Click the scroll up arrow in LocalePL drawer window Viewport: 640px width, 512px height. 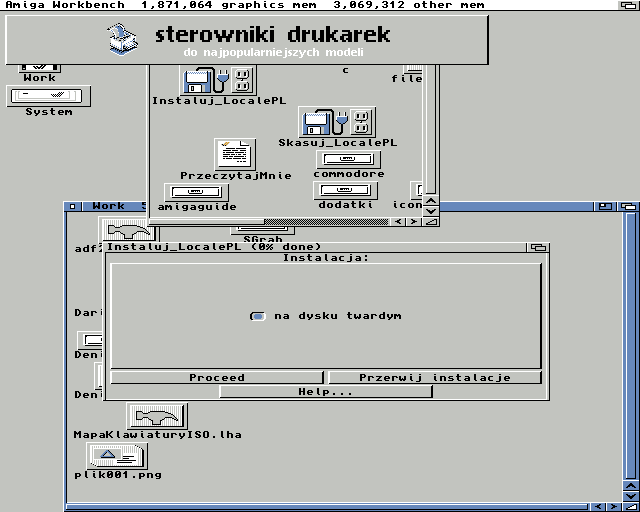click(431, 201)
